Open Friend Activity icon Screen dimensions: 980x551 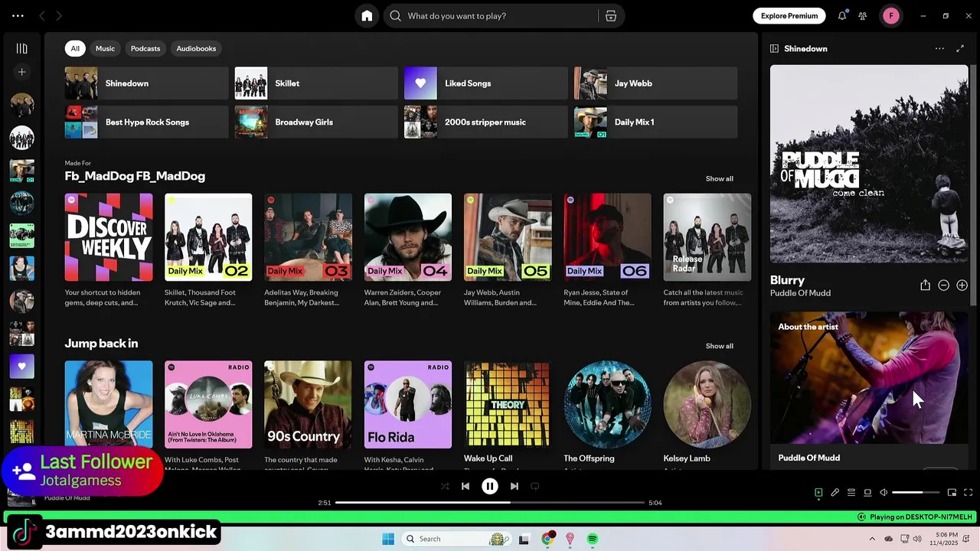863,16
